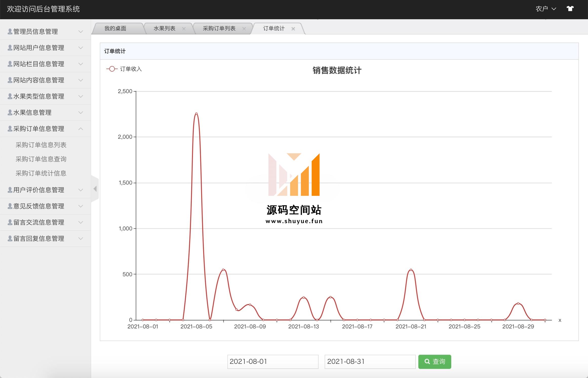Select the 订单统计 tab

(274, 29)
